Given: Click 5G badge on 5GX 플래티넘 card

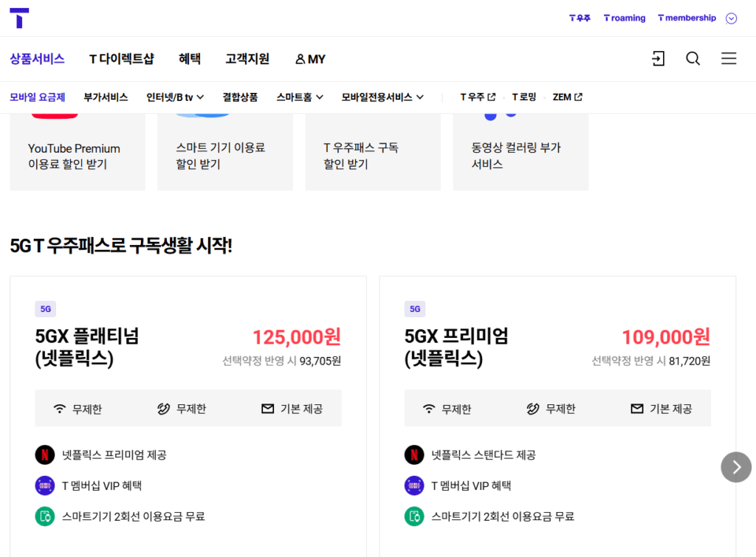Looking at the screenshot, I should coord(45,309).
